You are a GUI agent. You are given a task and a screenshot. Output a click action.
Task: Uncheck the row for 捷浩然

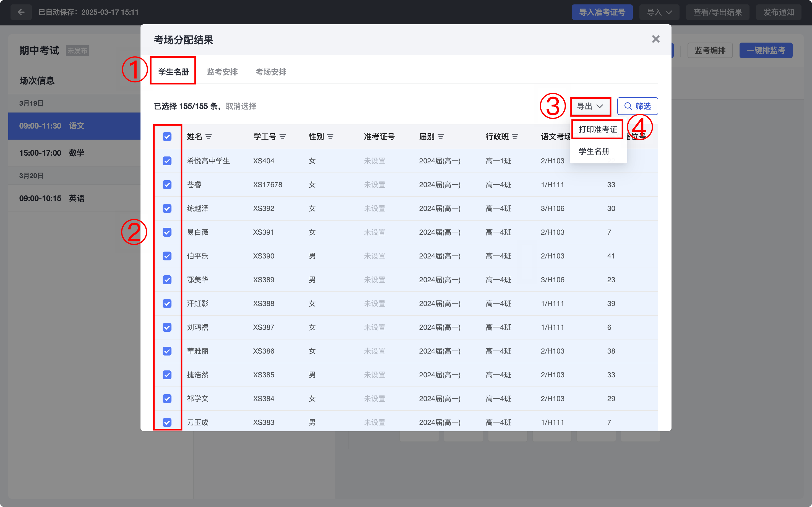pyautogui.click(x=167, y=375)
